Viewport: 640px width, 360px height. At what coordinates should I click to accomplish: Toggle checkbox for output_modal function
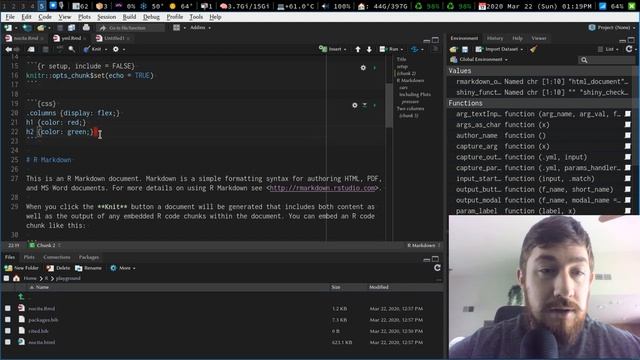[x=627, y=200]
